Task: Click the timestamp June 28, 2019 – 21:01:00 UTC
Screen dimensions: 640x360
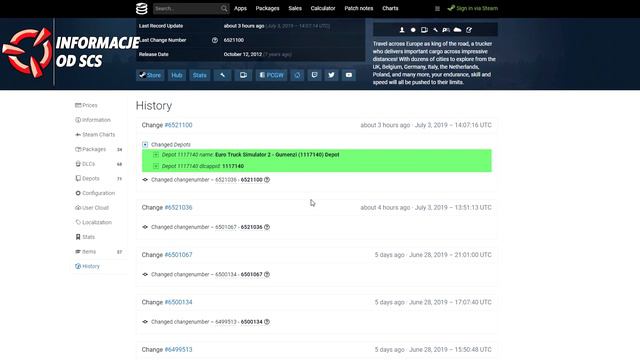Action: click(x=450, y=255)
